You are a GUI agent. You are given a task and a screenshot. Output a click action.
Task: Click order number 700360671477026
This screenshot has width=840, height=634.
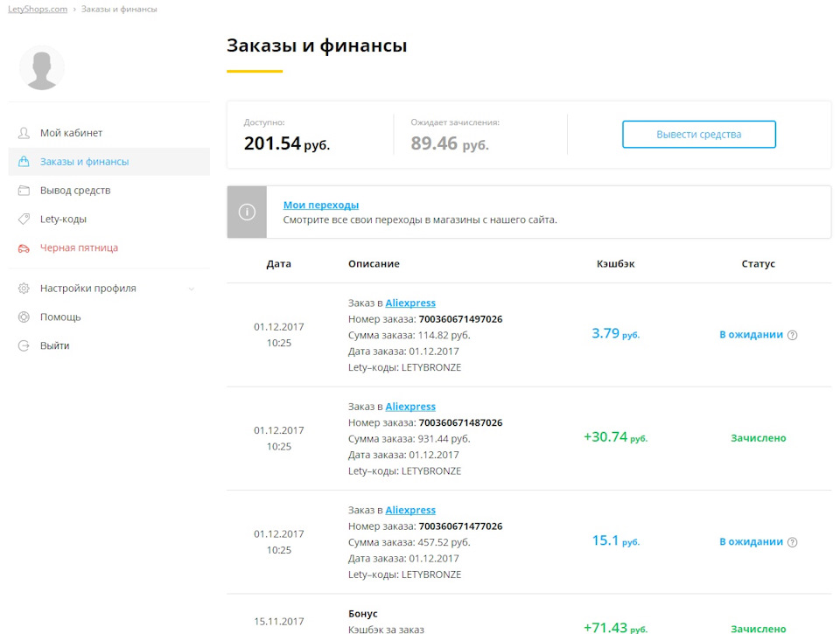click(x=461, y=526)
